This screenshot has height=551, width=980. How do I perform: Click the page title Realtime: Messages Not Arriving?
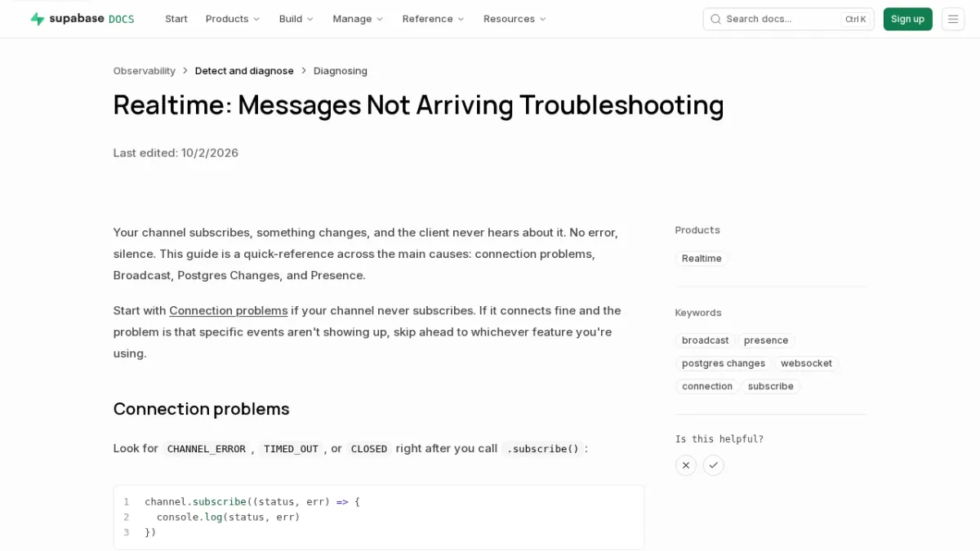[419, 105]
